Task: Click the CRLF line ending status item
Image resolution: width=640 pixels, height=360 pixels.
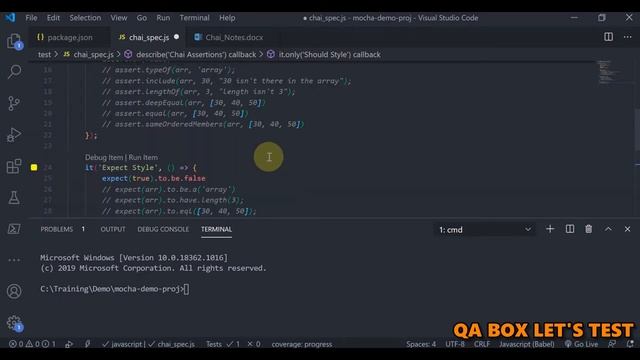Action: pos(482,344)
